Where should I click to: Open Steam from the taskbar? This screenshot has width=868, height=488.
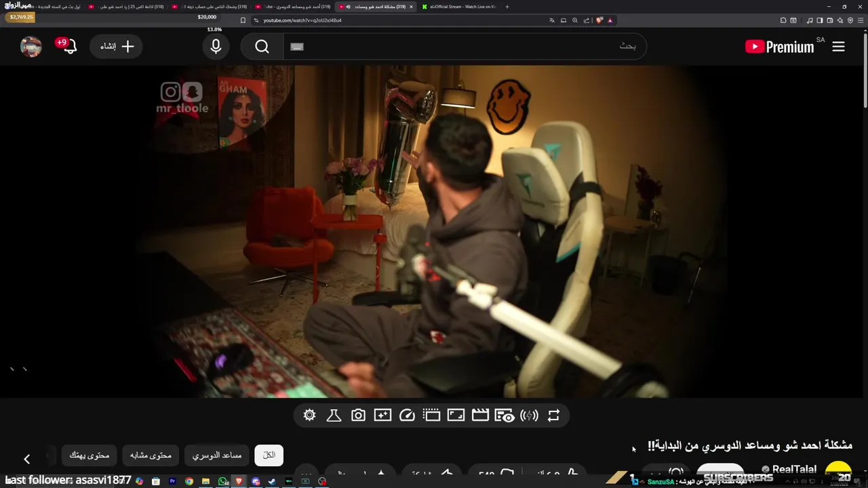(272, 481)
